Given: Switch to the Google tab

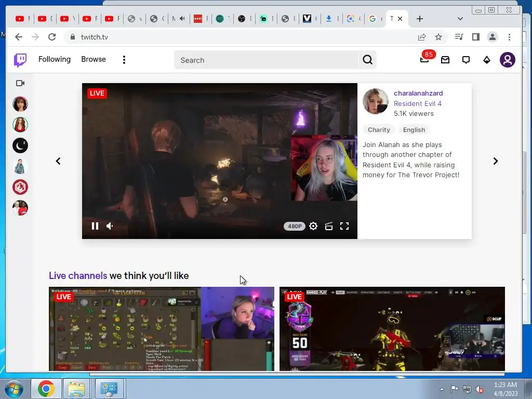Looking at the screenshot, I should pos(375,19).
